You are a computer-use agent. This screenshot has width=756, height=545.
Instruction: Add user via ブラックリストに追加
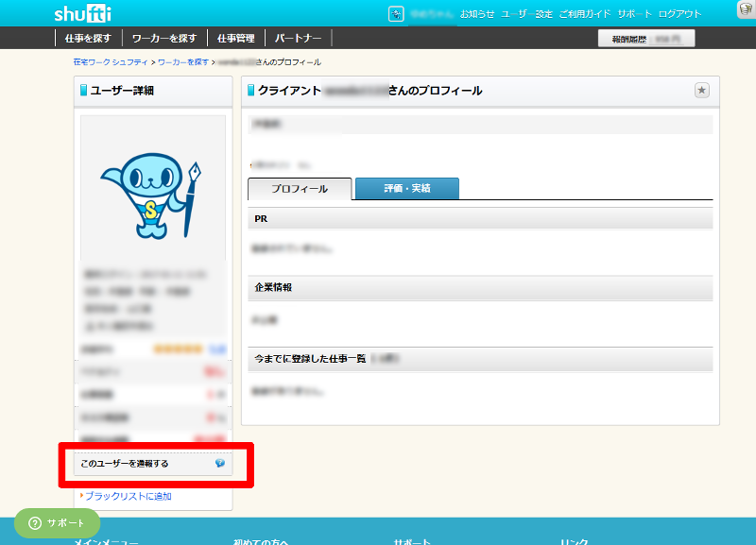129,496
